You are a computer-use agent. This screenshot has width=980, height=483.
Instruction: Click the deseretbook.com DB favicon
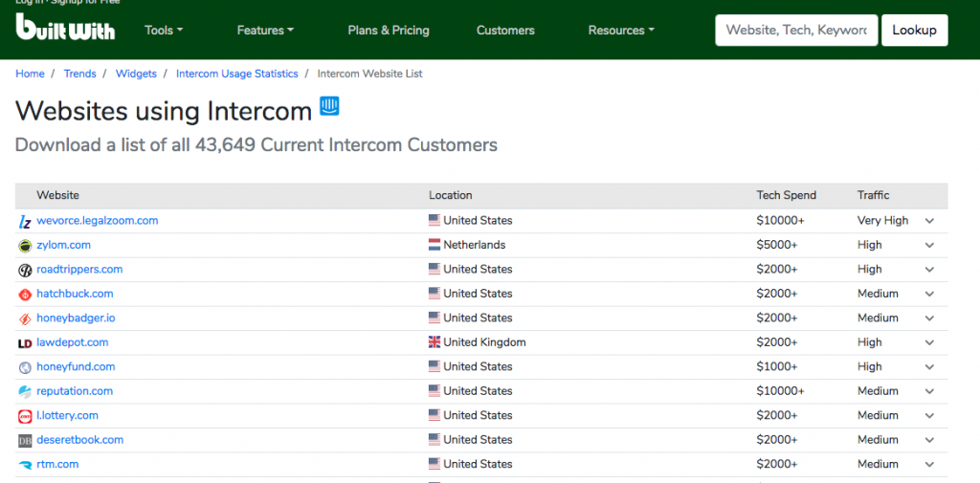(x=24, y=441)
